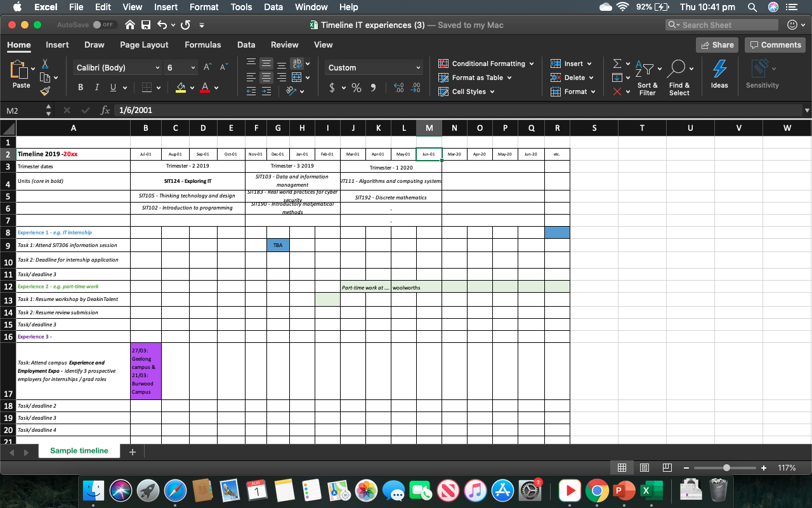Viewport: 812px width, 508px height.
Task: Click the Cut scissors icon
Action: tap(45, 63)
